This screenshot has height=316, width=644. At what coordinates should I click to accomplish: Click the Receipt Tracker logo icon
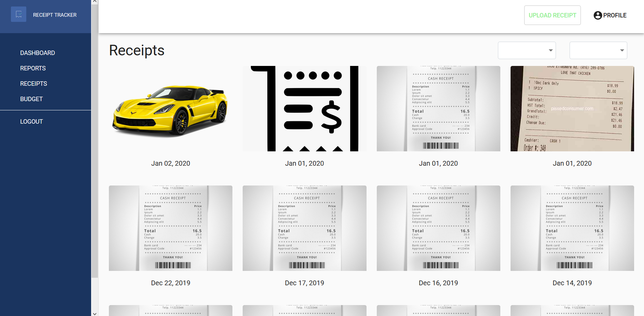(18, 14)
